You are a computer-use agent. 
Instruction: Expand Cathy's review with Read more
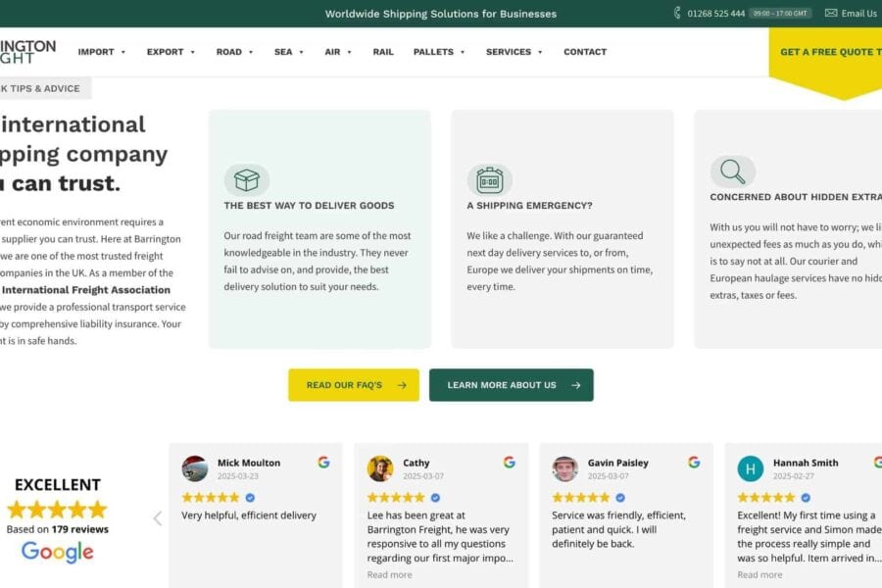pyautogui.click(x=390, y=575)
